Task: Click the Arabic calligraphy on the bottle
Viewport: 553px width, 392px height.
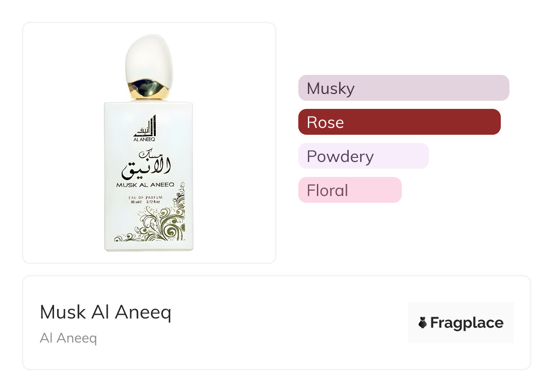Action: pyautogui.click(x=147, y=164)
